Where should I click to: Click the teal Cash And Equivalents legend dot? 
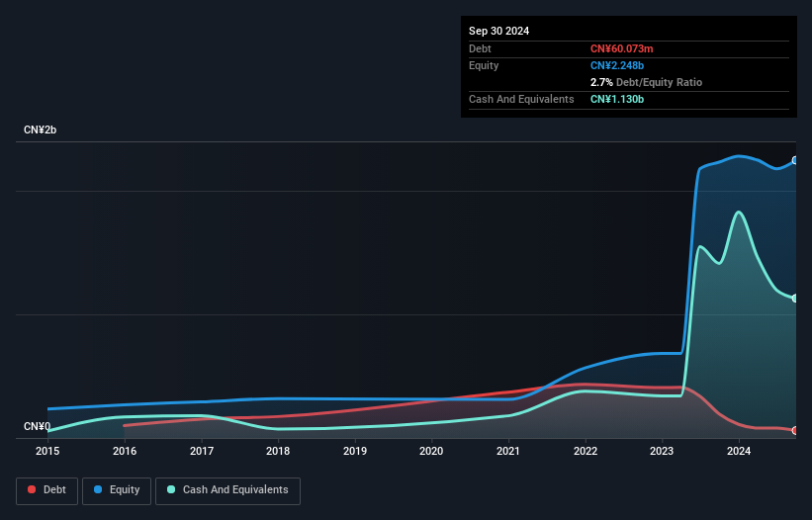point(171,489)
